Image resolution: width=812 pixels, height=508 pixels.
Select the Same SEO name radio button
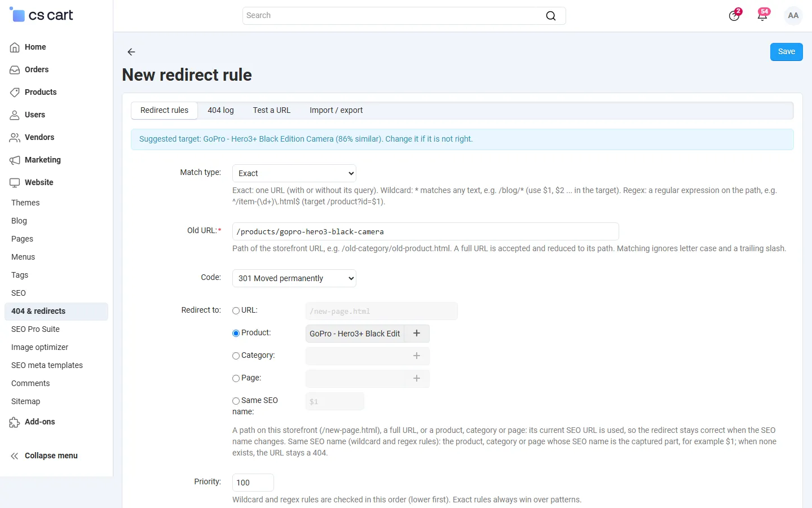point(236,401)
